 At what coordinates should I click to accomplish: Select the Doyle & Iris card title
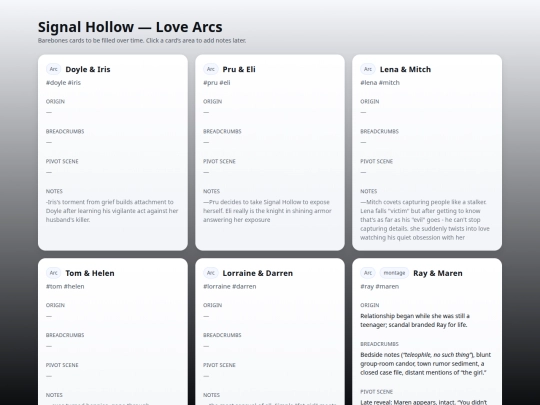pyautogui.click(x=88, y=69)
